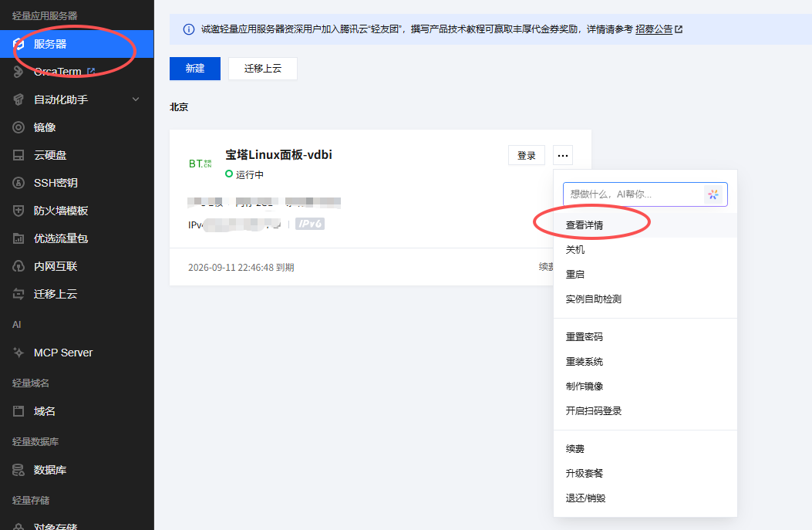Select 查看详情 from the menu
This screenshot has height=530, width=812.
(x=645, y=225)
